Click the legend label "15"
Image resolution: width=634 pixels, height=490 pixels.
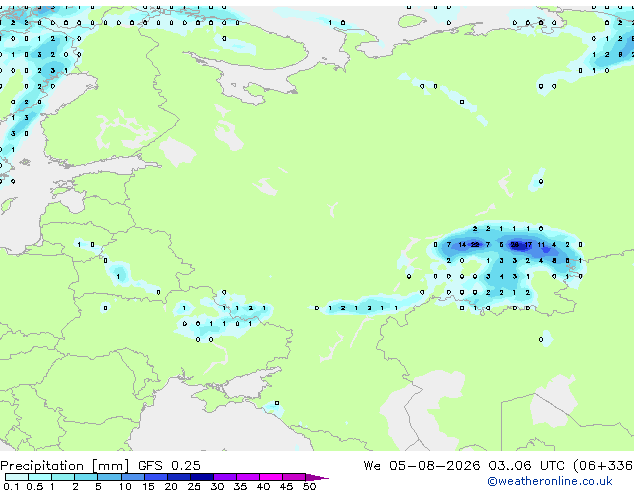point(148,486)
